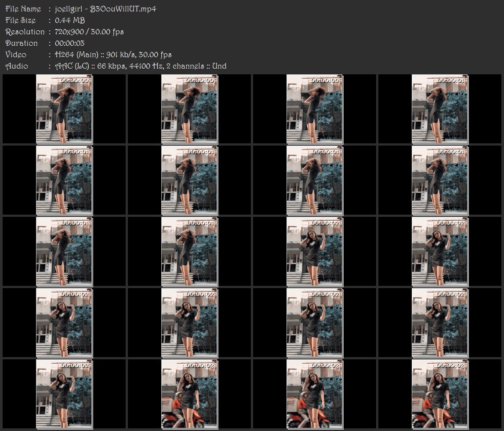Image resolution: width=504 pixels, height=431 pixels.
Task: View fourth thumbnail in the third row
Action: click(440, 252)
